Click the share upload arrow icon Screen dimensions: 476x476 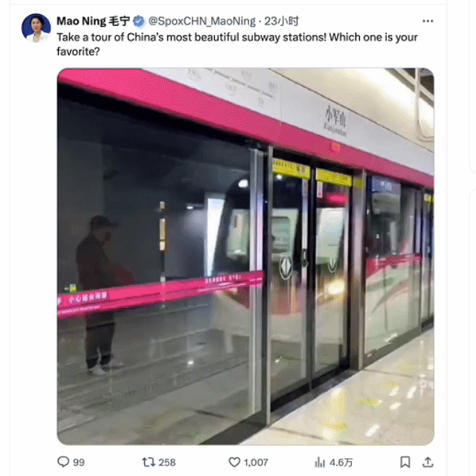click(x=428, y=462)
